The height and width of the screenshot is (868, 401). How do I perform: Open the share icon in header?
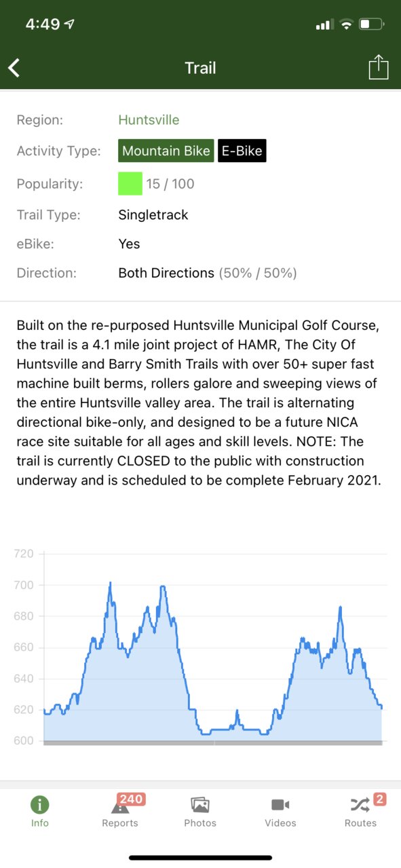tap(378, 67)
